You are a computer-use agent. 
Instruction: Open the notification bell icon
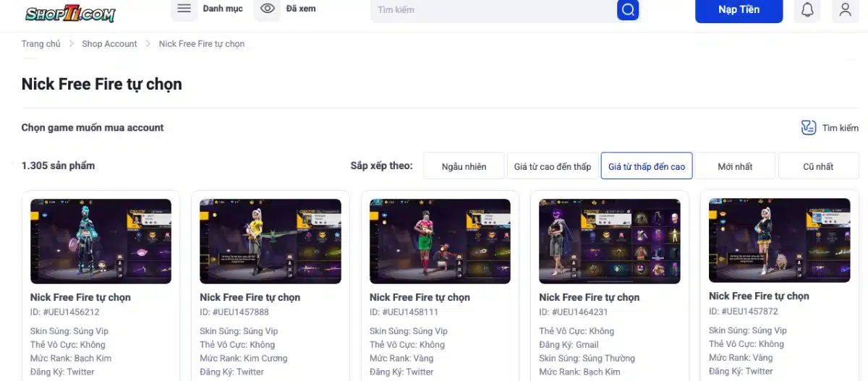pyautogui.click(x=807, y=10)
